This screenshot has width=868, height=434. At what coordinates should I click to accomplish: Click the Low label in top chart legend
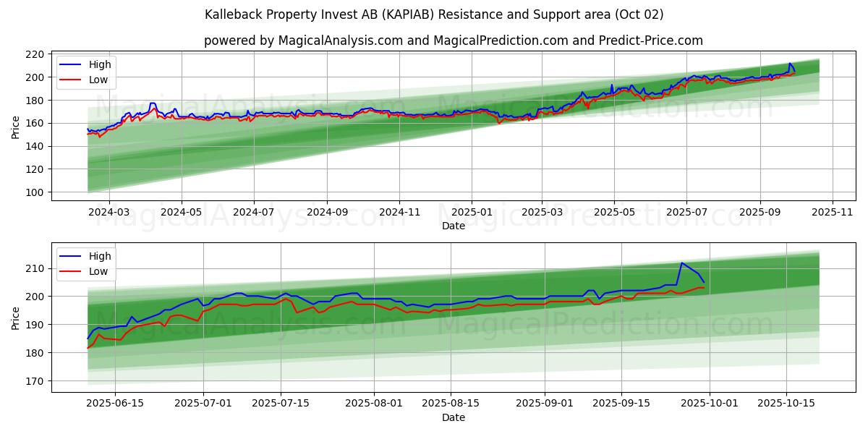99,80
